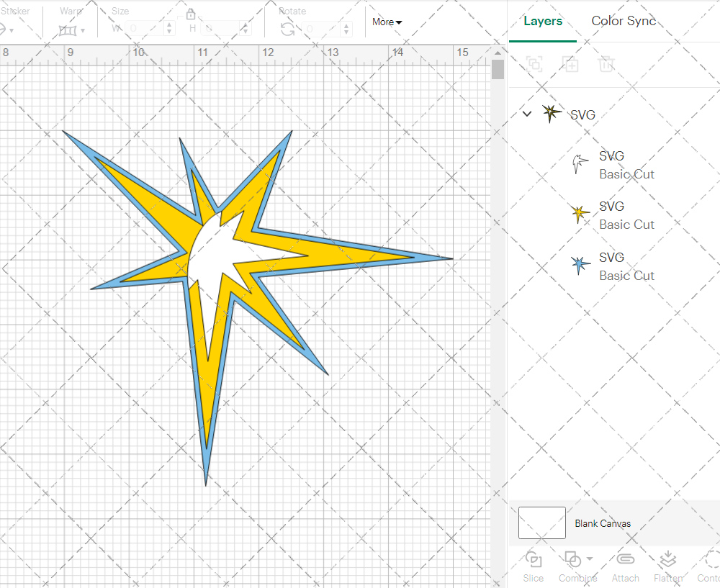Open the More dropdown menu

coord(387,22)
